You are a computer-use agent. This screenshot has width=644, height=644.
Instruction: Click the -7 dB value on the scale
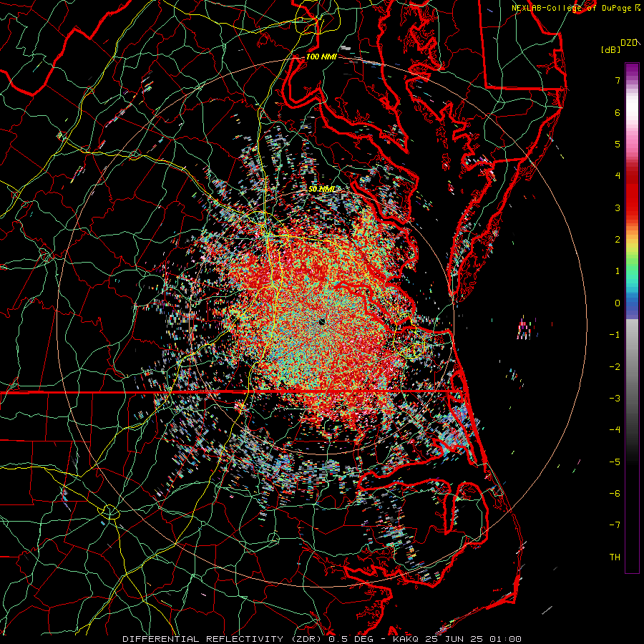click(x=615, y=525)
